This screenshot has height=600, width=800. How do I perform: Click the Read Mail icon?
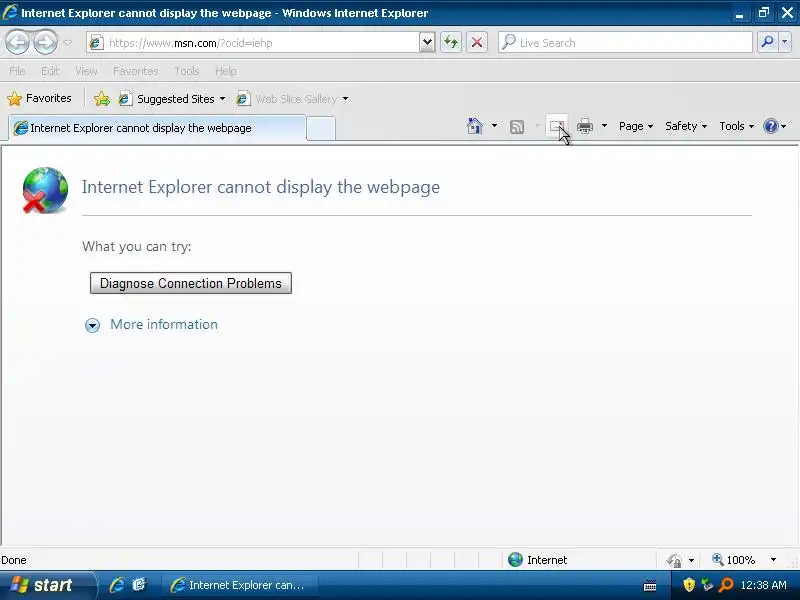point(557,126)
